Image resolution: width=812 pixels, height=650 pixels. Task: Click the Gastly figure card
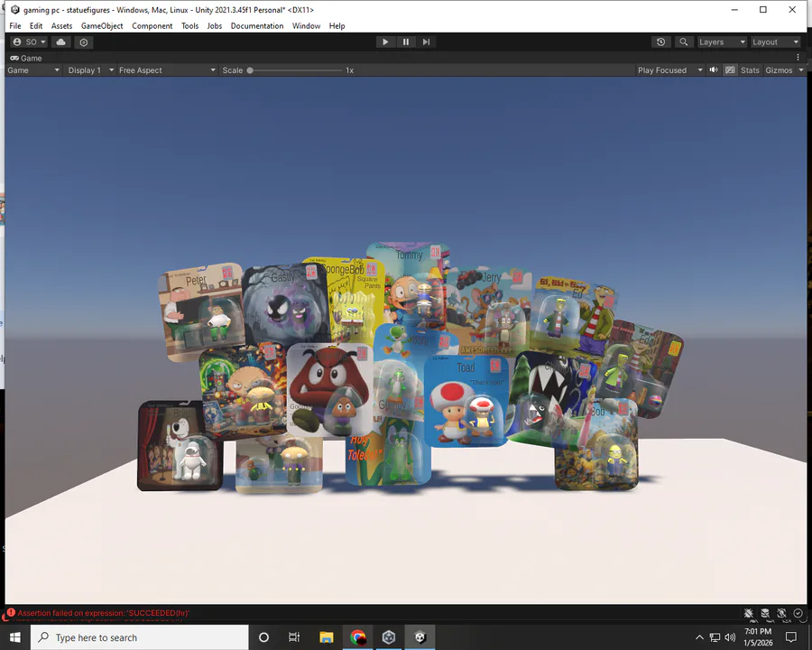pyautogui.click(x=285, y=304)
